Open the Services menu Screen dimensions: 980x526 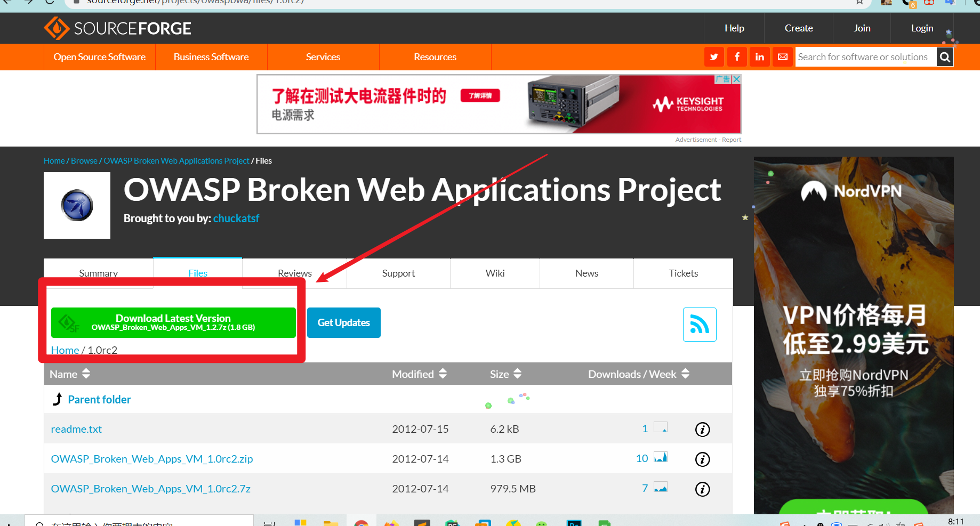coord(323,57)
